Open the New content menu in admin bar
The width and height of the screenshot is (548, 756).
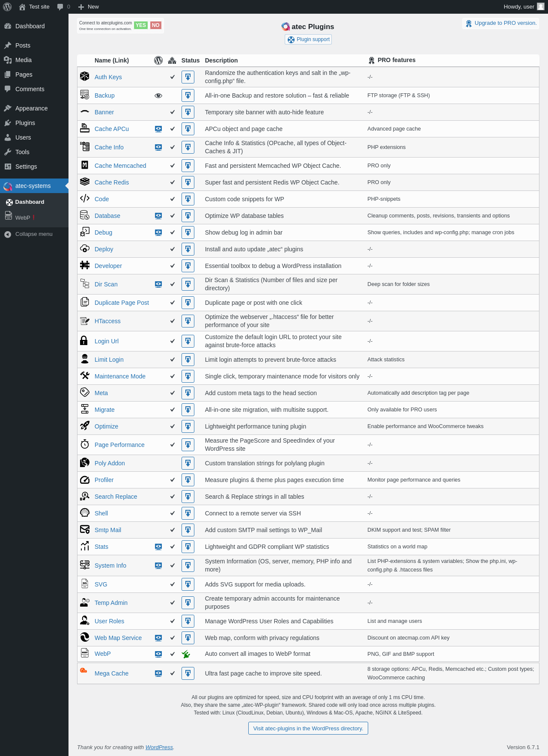[89, 7]
